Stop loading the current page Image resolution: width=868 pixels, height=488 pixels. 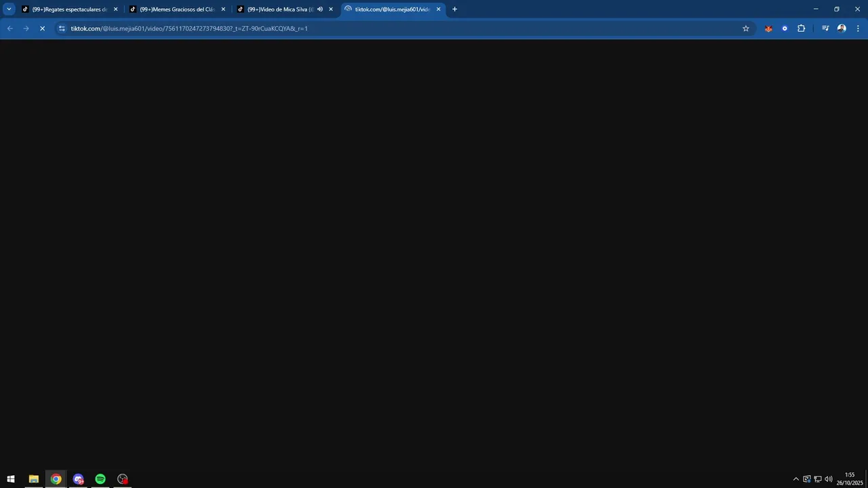click(42, 28)
